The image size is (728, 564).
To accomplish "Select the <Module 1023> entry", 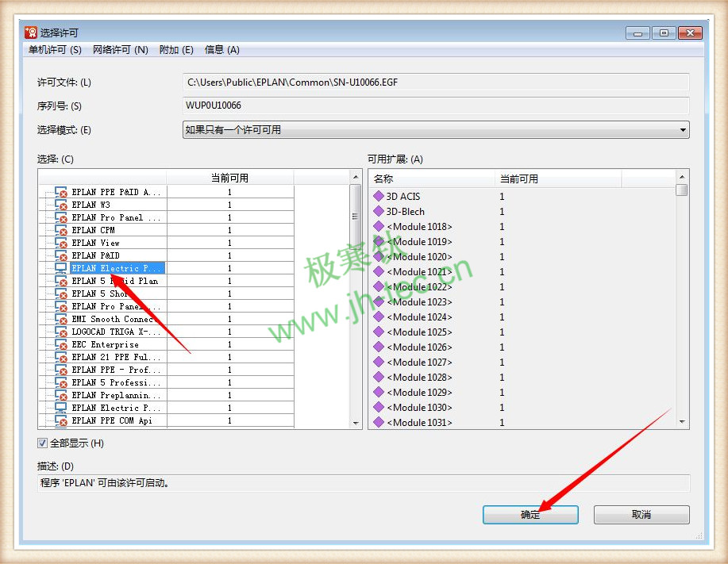I will click(419, 302).
